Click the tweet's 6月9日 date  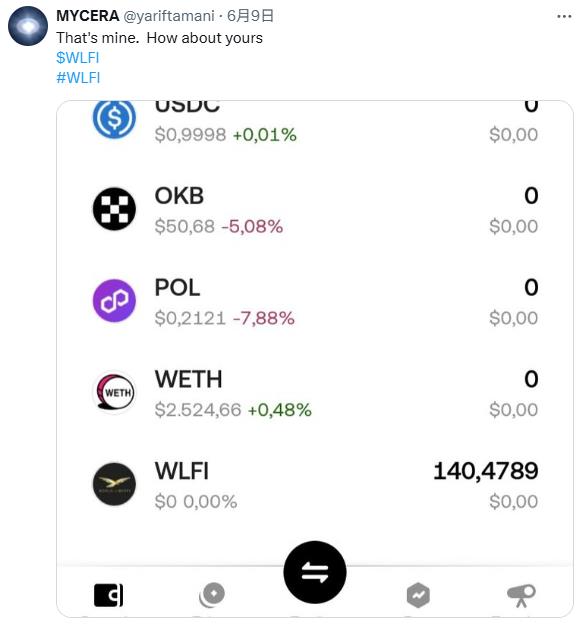coord(250,16)
